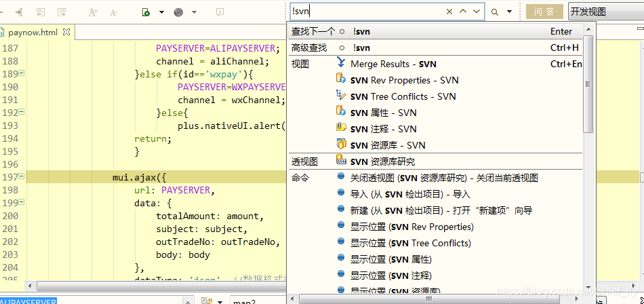Image resolution: width=644 pixels, height=304 pixels.
Task: Run 显示位置 (SVN Tree Conflicts) command
Action: coord(411,243)
